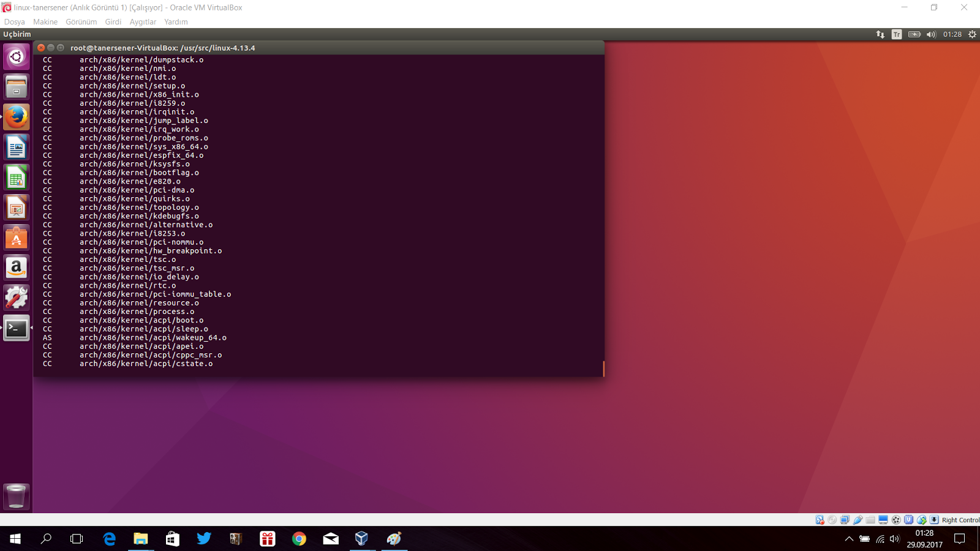The width and height of the screenshot is (980, 551).
Task: Click the battery indicator in the top panel
Action: click(x=913, y=34)
